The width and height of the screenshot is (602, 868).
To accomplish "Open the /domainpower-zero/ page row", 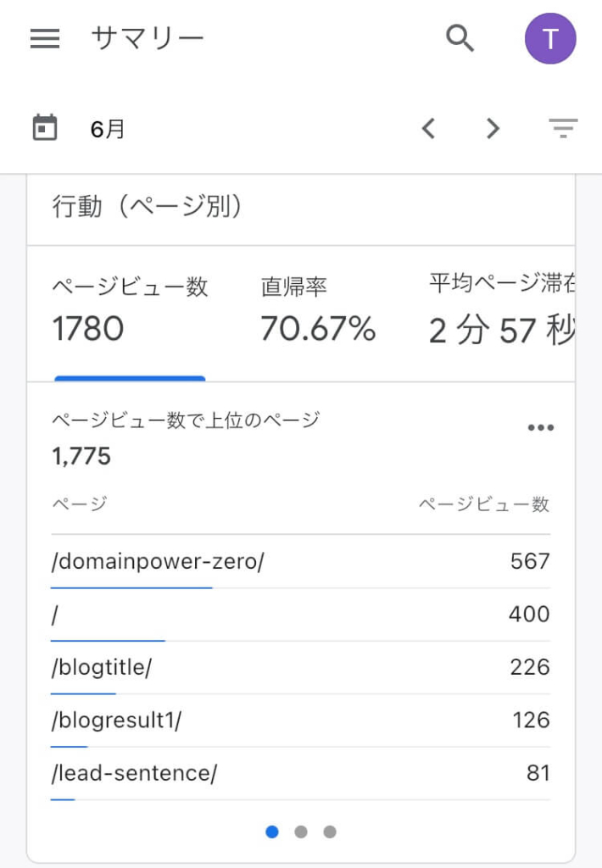I will [300, 561].
